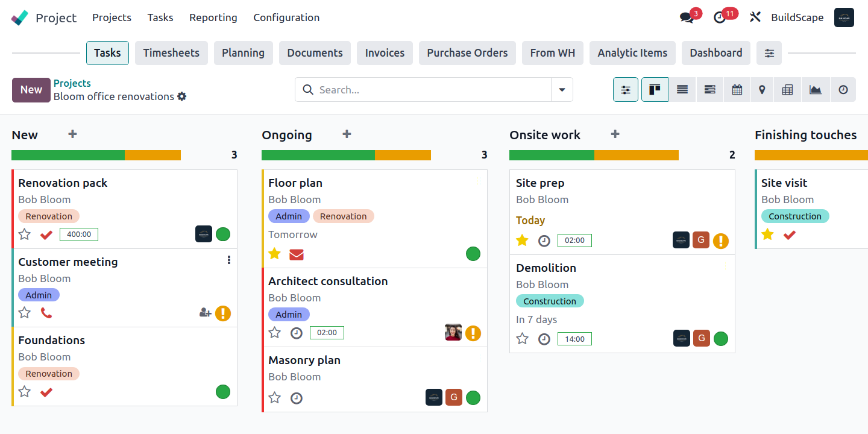Toggle the star on Customer meeting

click(x=24, y=312)
